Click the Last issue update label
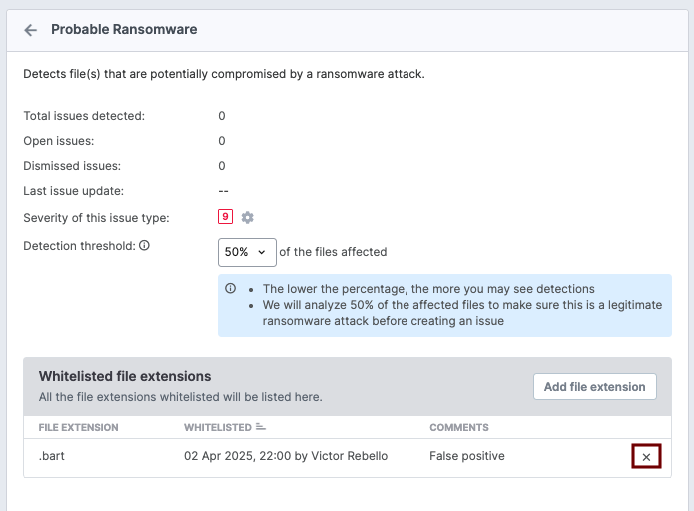This screenshot has width=694, height=511. [73, 191]
